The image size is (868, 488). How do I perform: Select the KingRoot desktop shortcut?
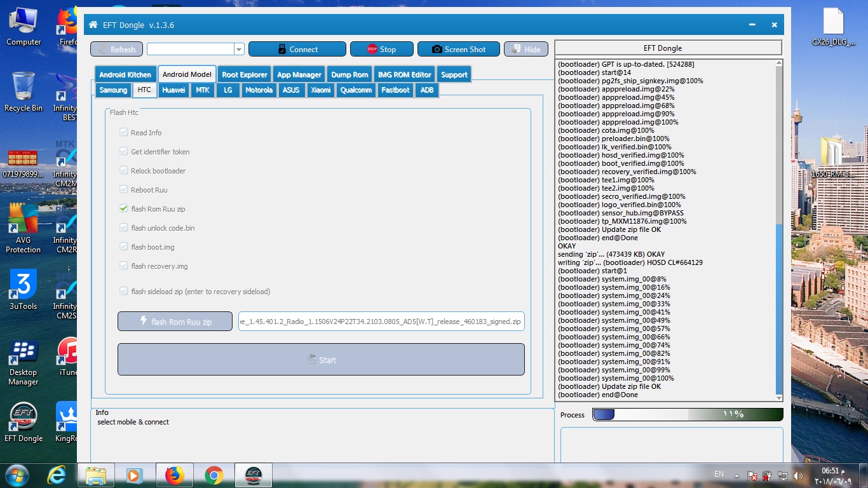click(x=67, y=422)
